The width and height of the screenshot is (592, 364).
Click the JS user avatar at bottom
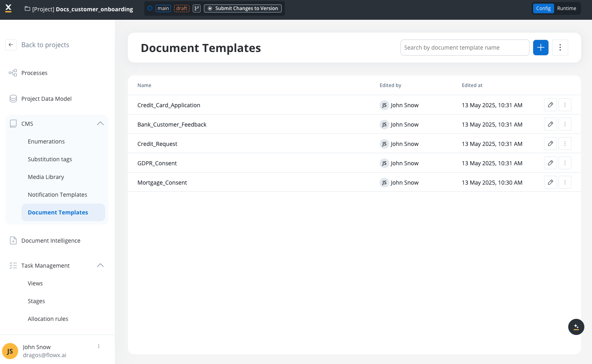(10, 351)
